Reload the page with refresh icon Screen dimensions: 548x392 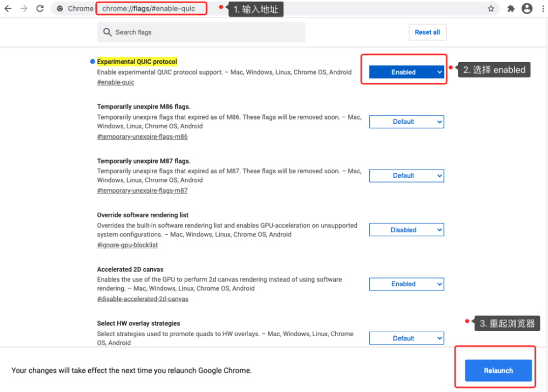pos(40,8)
